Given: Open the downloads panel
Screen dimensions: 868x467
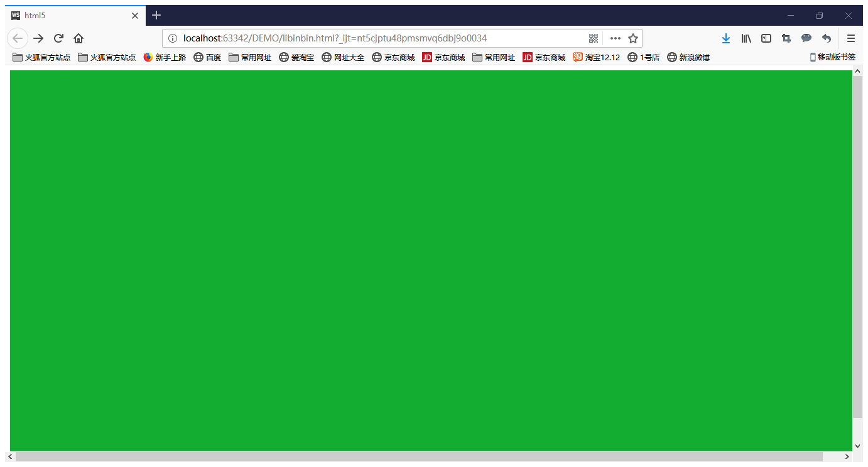Looking at the screenshot, I should click(x=726, y=38).
